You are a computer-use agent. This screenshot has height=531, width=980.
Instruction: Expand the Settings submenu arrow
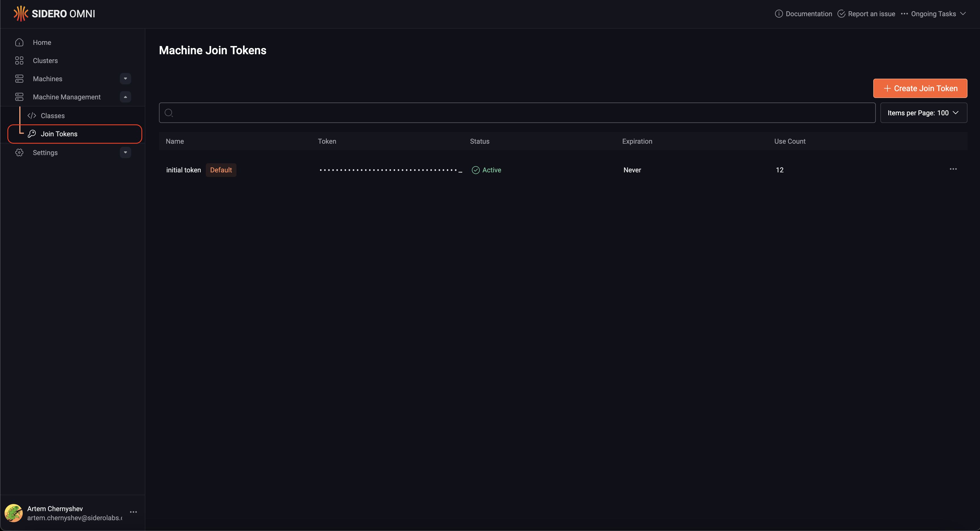coord(125,152)
